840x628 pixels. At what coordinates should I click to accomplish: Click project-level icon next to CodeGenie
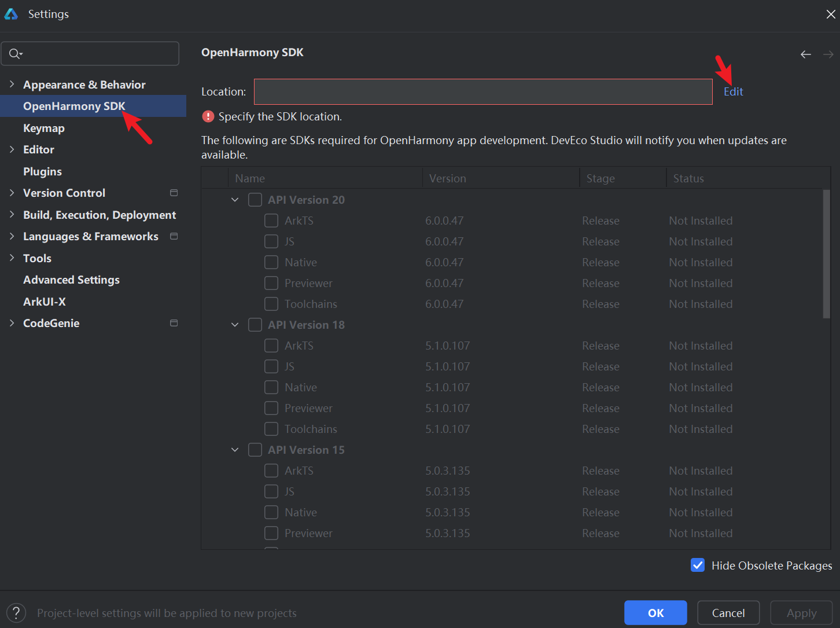point(174,323)
